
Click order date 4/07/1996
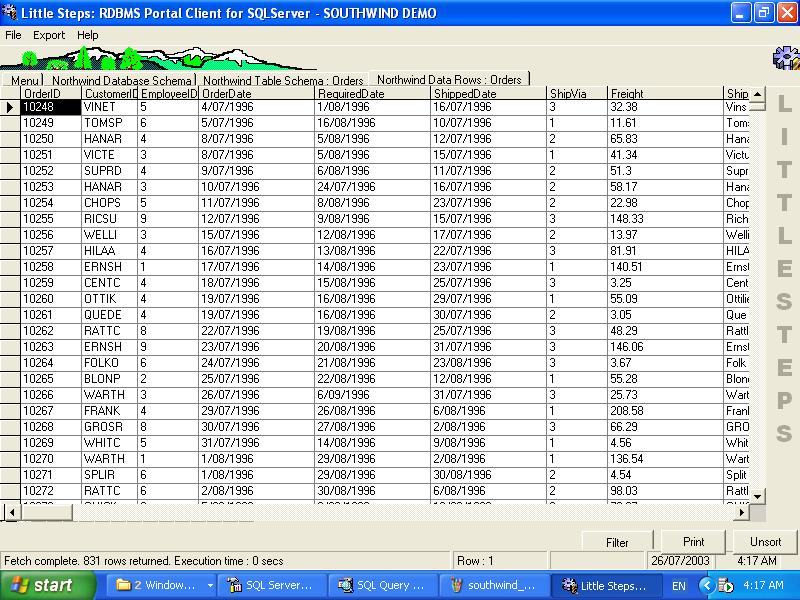point(256,107)
